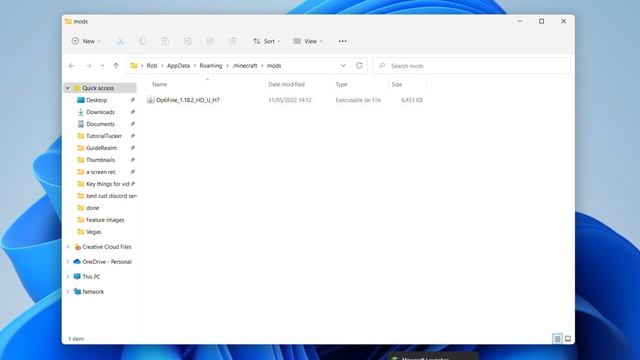
Task: Click mods in the address path
Action: click(x=274, y=66)
